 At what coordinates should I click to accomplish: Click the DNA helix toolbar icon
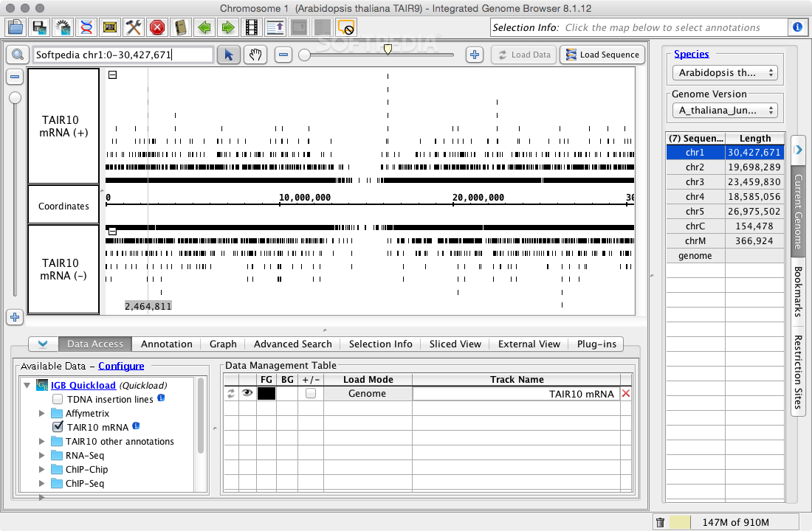click(x=86, y=28)
